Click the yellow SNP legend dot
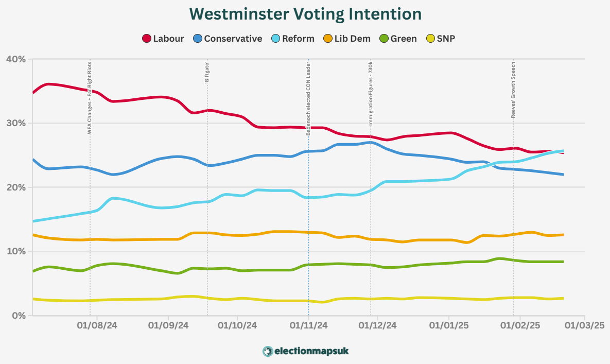Screen dimensions: 610x364 click(x=430, y=39)
